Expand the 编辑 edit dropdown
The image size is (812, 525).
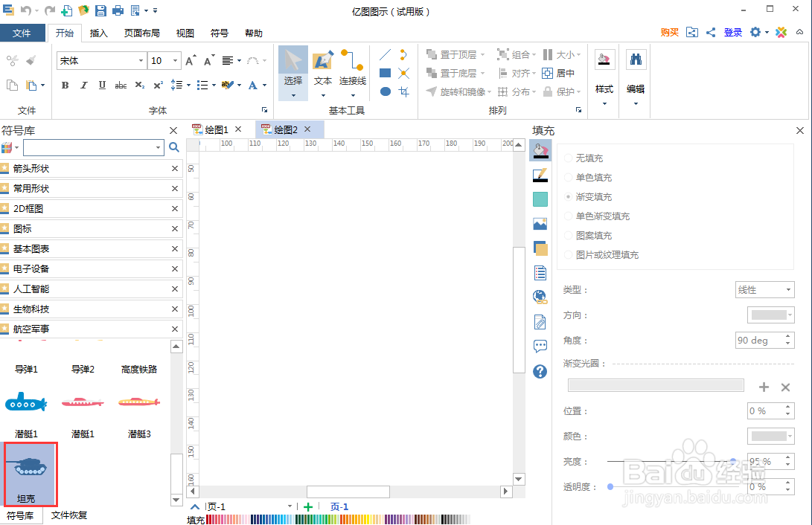click(636, 103)
